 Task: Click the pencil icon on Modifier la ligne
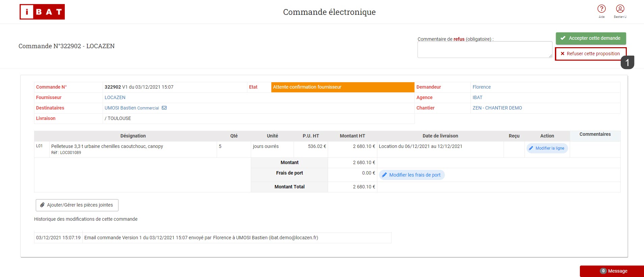[531, 148]
